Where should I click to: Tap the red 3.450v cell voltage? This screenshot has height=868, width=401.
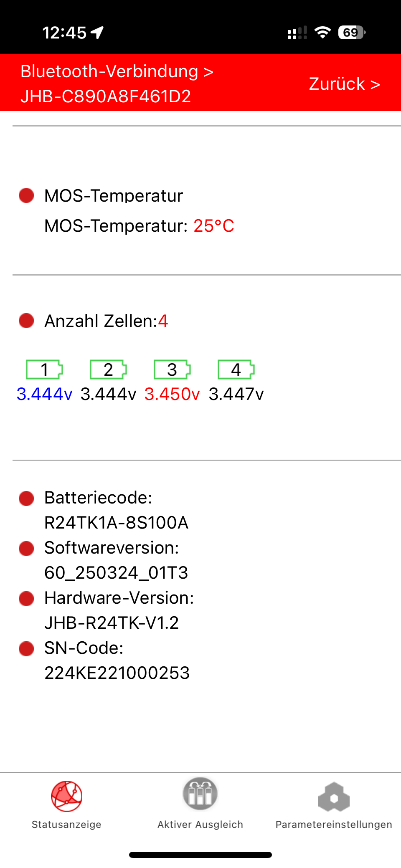pyautogui.click(x=172, y=394)
